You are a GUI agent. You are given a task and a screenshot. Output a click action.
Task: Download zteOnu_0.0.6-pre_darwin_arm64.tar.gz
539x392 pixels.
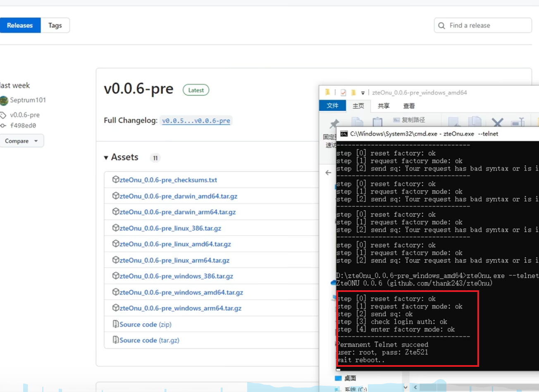coord(178,212)
